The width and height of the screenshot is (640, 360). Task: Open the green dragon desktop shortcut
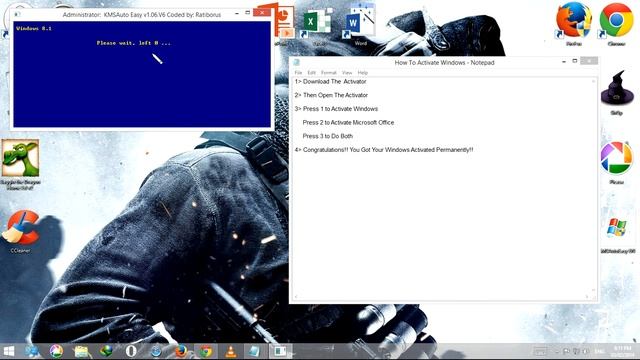(20, 164)
